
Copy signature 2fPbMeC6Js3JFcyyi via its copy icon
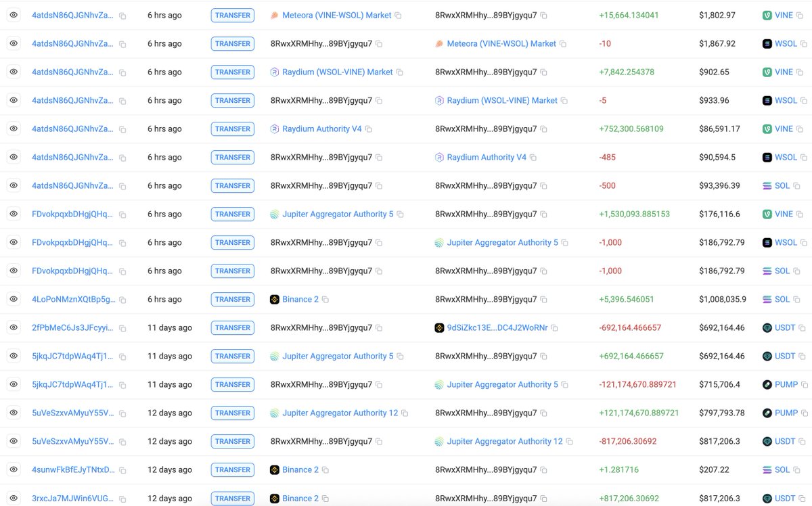coord(122,328)
